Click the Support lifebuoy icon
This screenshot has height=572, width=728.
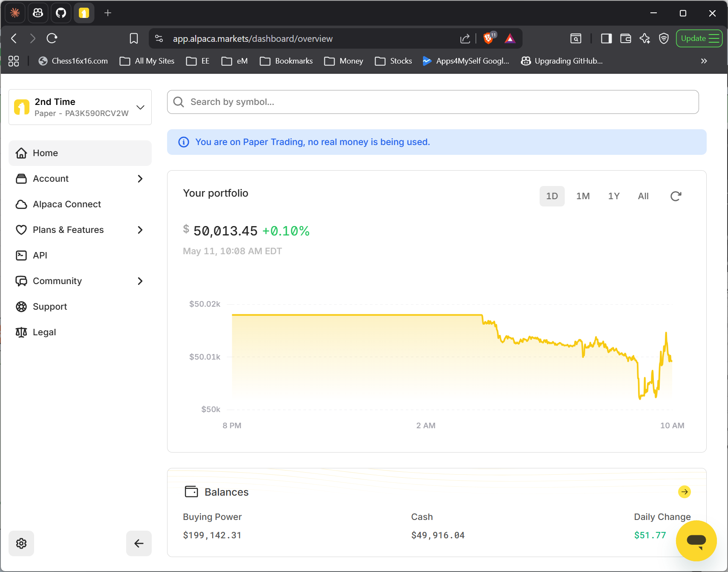pyautogui.click(x=21, y=307)
